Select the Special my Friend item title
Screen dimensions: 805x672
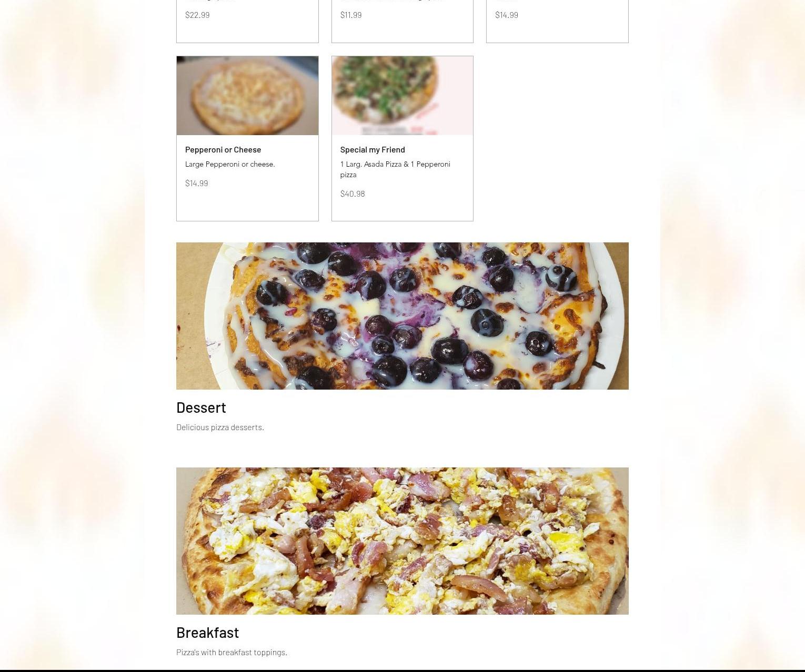pyautogui.click(x=373, y=149)
